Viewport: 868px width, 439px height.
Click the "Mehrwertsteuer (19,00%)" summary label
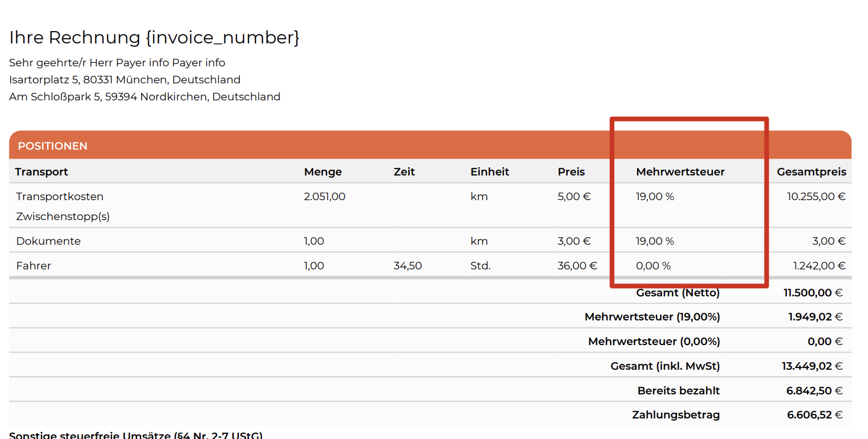click(652, 317)
